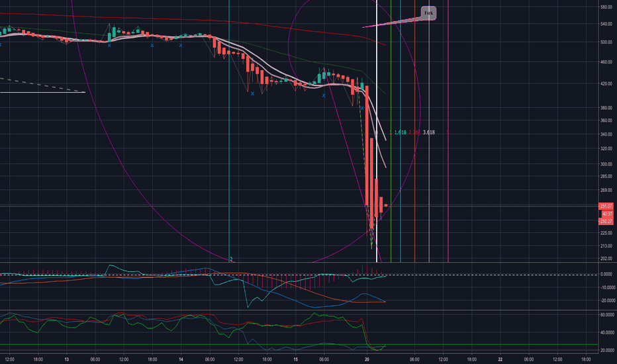Click the 460.00 price axis label
Viewport: 617px width, 364px height.
point(606,62)
